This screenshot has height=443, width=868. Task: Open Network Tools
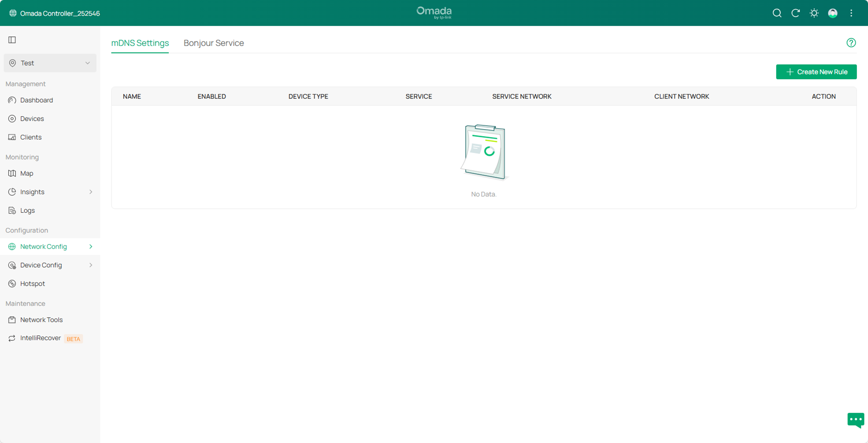point(41,319)
